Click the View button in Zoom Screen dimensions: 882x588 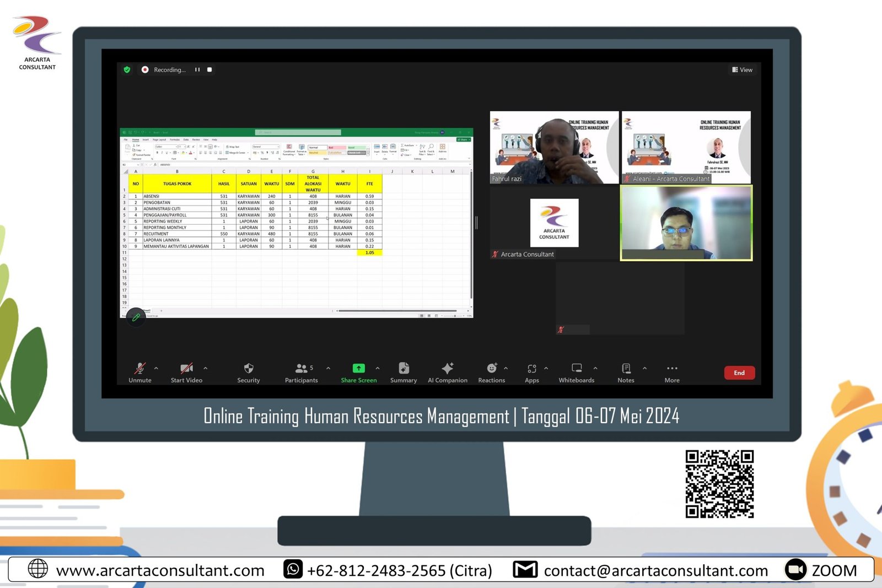742,69
